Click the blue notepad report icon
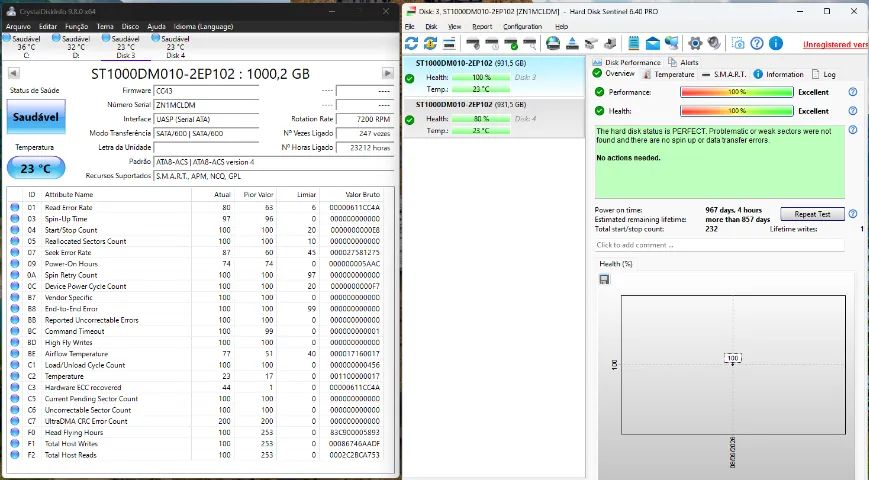The height and width of the screenshot is (480, 869). (x=634, y=43)
